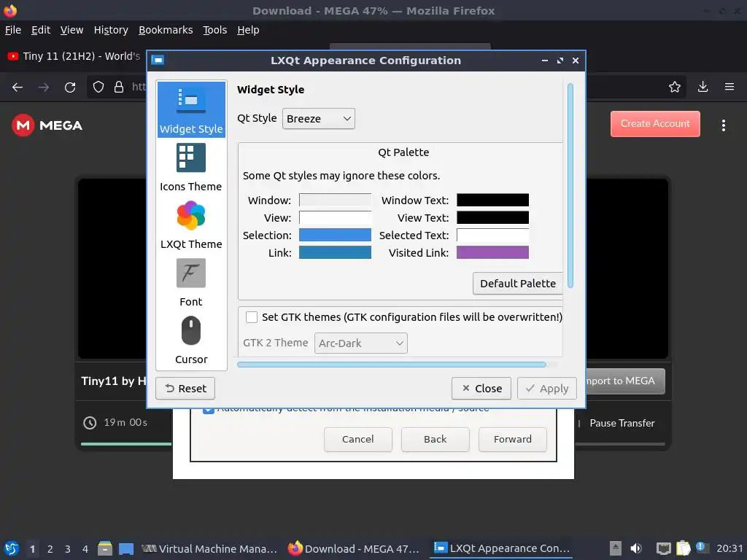
Task: Click the Forward button in installer dialog
Action: tap(513, 439)
